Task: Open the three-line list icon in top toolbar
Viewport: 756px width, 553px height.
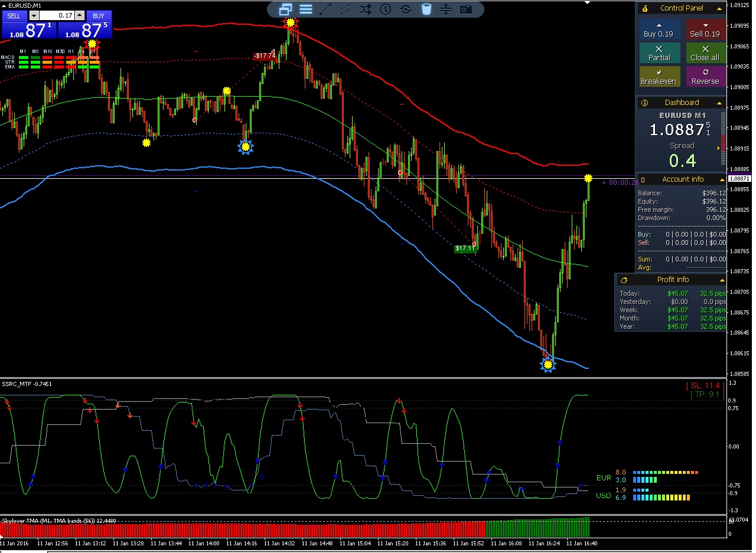Action: coord(306,9)
